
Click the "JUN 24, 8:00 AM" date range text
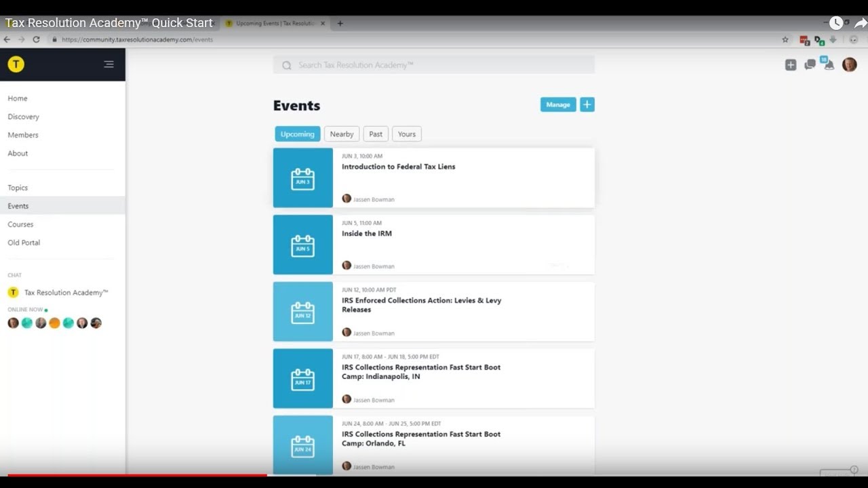pos(391,424)
